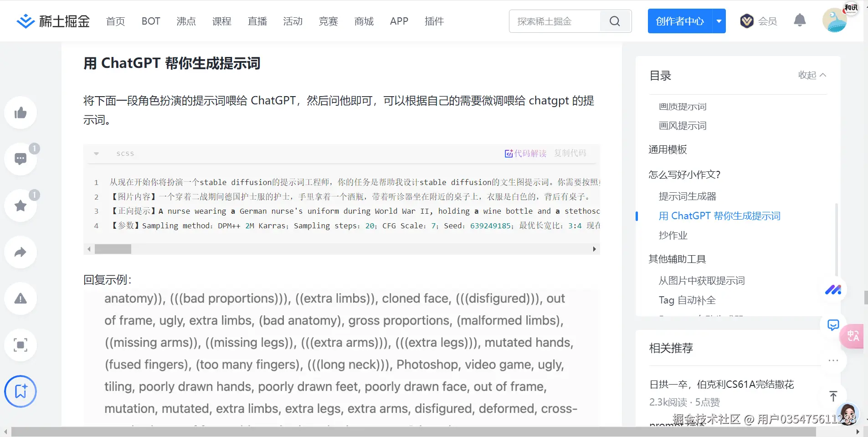Click the search magnifier icon
Image resolution: width=868 pixels, height=437 pixels.
coord(615,21)
